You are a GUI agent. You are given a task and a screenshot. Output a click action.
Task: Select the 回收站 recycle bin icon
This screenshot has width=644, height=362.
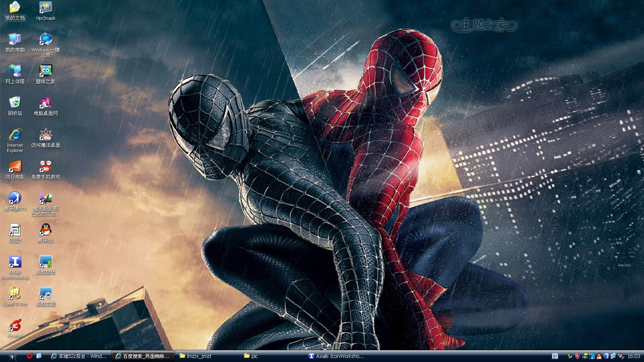click(x=15, y=106)
